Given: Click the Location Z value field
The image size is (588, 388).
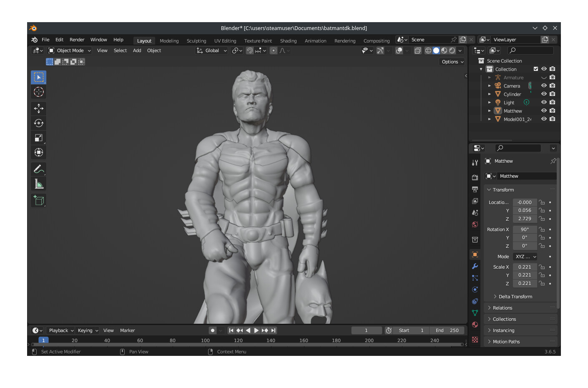Looking at the screenshot, I should 525,219.
